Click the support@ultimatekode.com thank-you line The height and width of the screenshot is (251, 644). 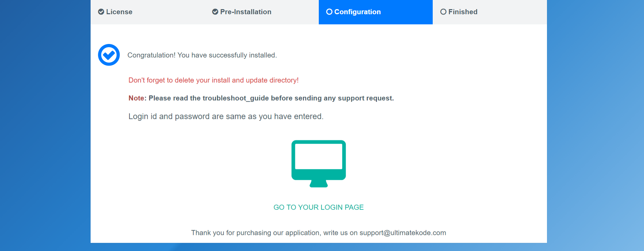(318, 233)
